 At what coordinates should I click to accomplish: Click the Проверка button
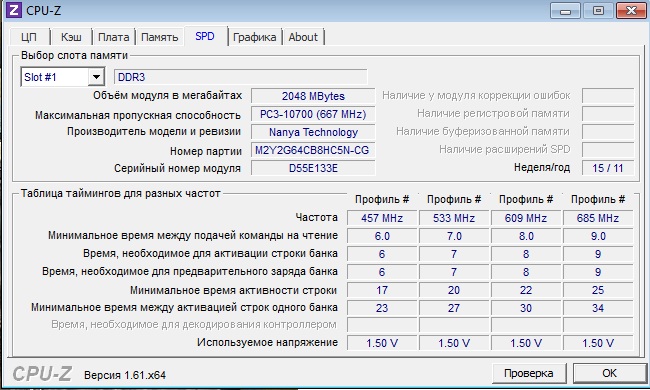529,373
